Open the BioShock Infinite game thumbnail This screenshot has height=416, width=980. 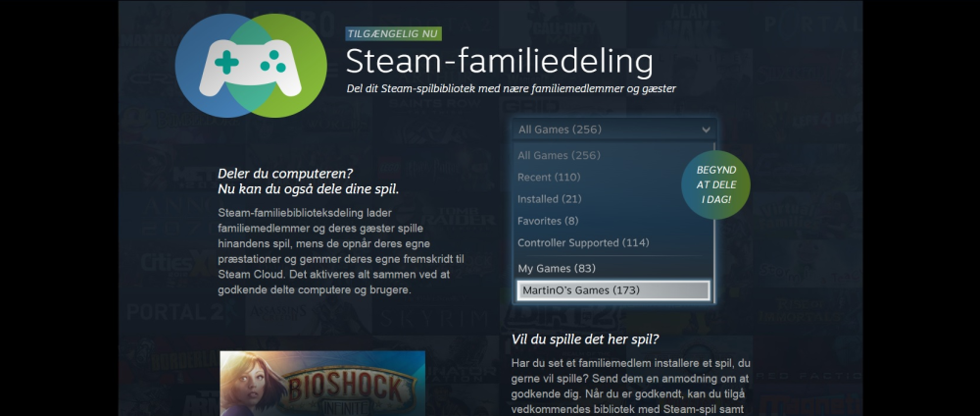[x=322, y=383]
